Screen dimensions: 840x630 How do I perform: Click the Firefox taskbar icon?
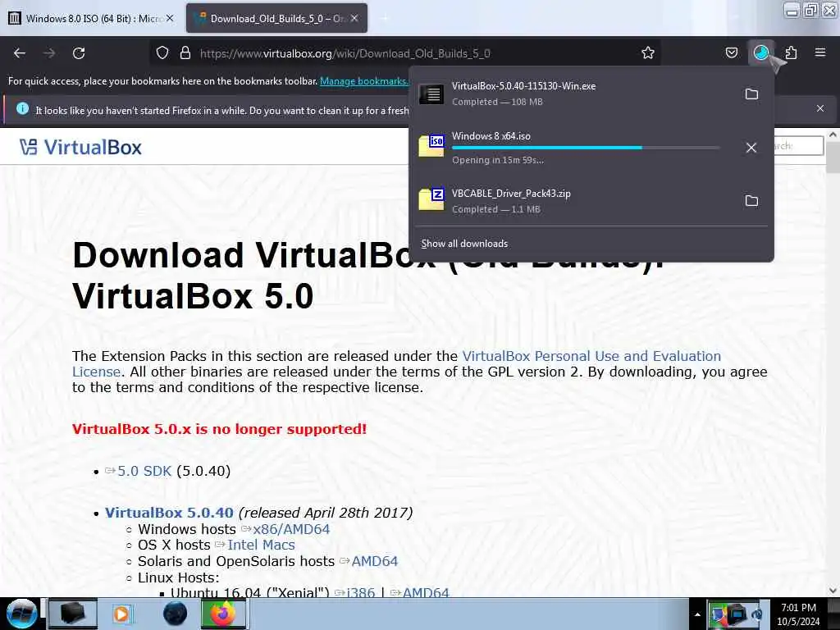pyautogui.click(x=223, y=614)
